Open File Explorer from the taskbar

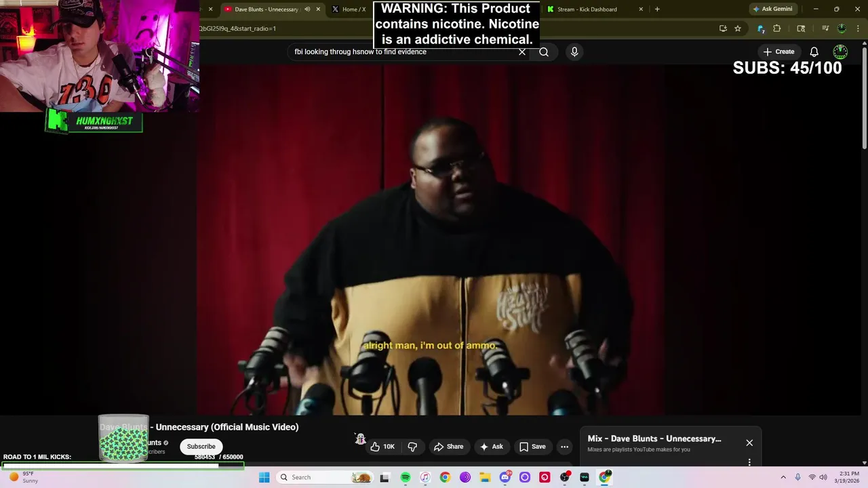(485, 477)
